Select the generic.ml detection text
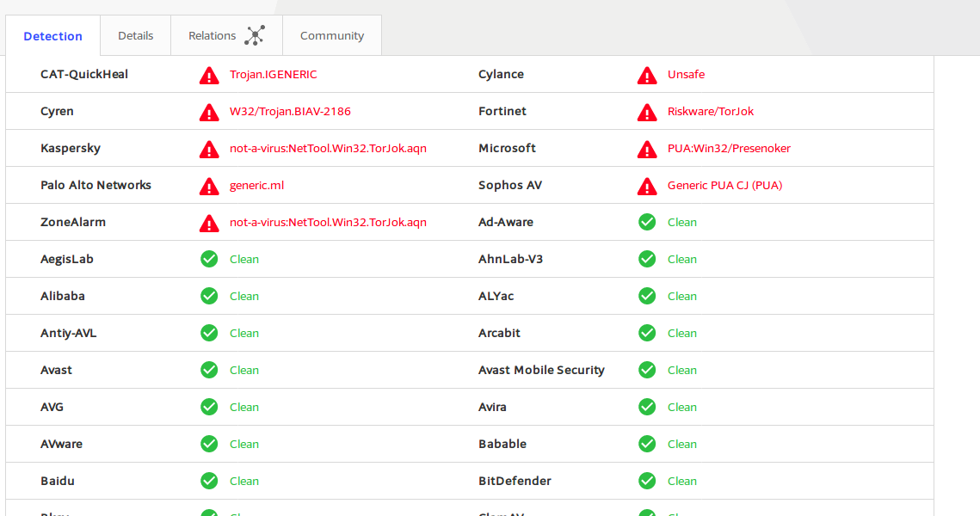Viewport: 980px width, 516px height. click(257, 186)
